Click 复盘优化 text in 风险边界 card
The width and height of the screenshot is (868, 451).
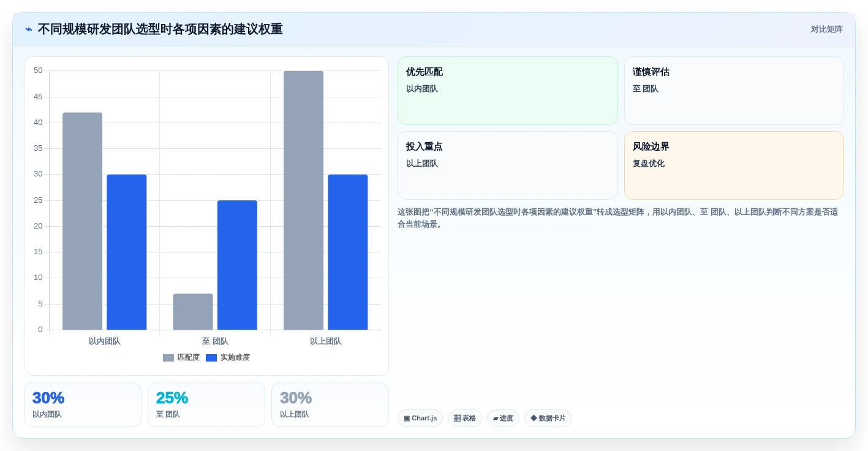click(x=649, y=164)
